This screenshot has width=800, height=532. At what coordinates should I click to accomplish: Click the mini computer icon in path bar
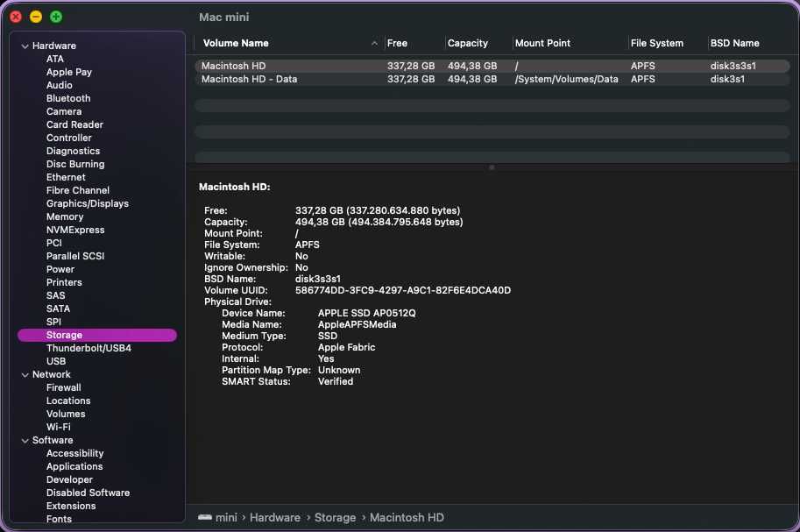(x=205, y=517)
